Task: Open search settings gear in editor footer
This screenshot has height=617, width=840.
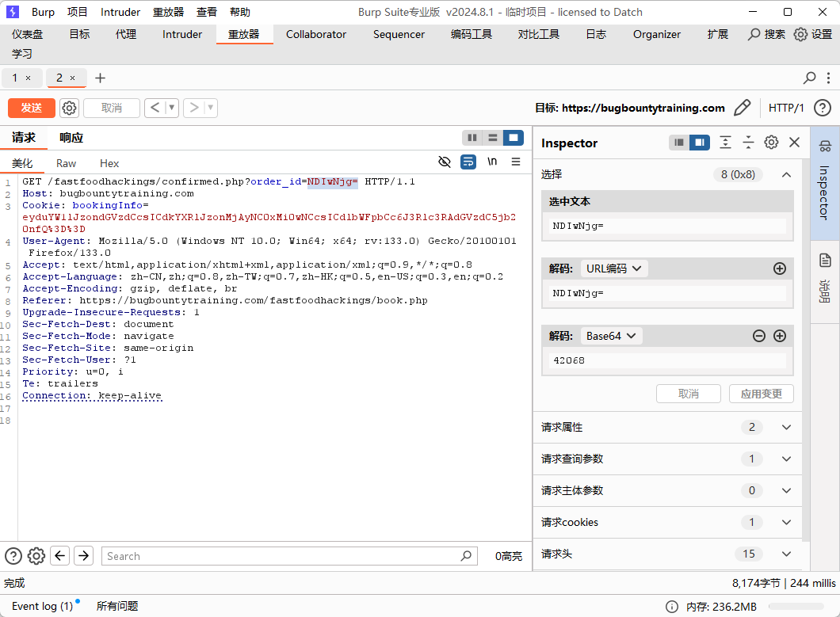Action: [x=36, y=556]
